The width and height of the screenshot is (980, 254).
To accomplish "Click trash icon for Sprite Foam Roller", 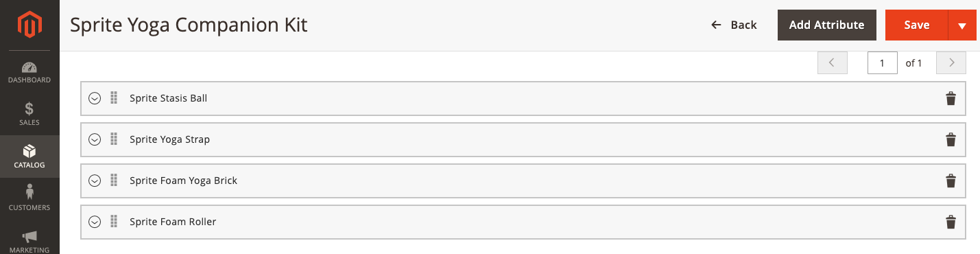I will click(951, 222).
